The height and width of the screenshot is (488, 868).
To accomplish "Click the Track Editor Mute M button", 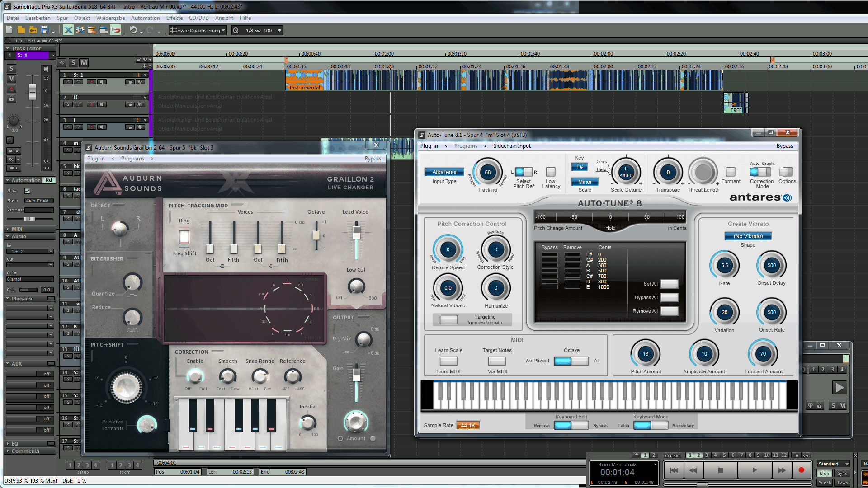I will tap(12, 79).
